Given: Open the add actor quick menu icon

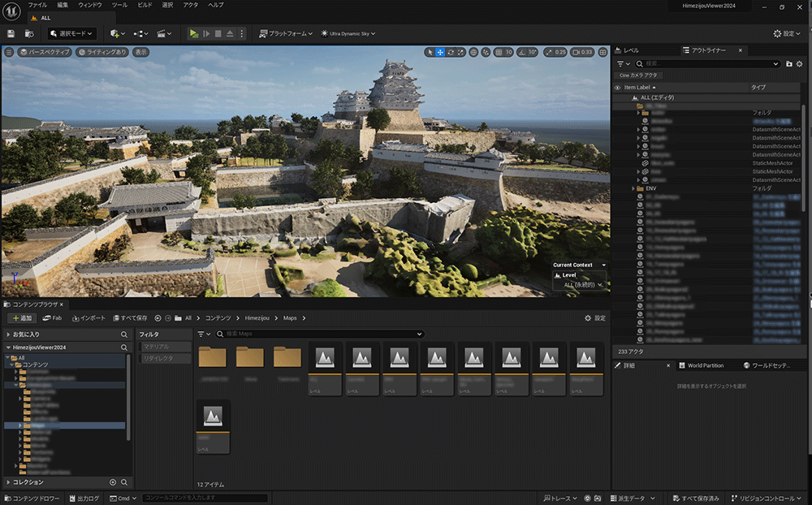Looking at the screenshot, I should (x=116, y=33).
